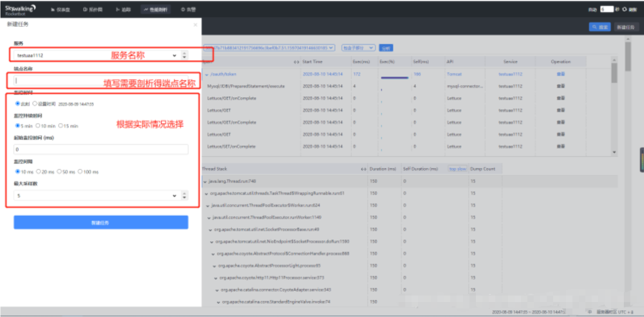
Task: Click the blue 搜索 search button
Action: tap(599, 27)
